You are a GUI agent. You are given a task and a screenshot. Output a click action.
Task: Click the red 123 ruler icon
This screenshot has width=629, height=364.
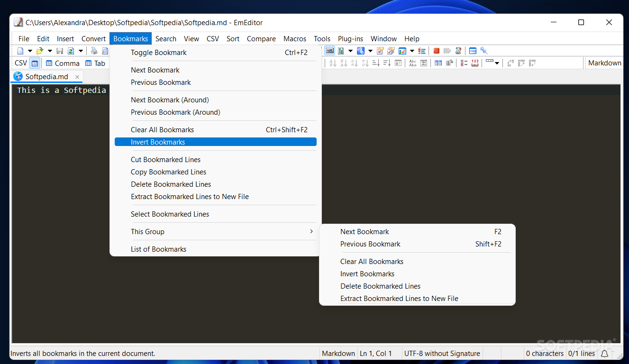point(475,63)
